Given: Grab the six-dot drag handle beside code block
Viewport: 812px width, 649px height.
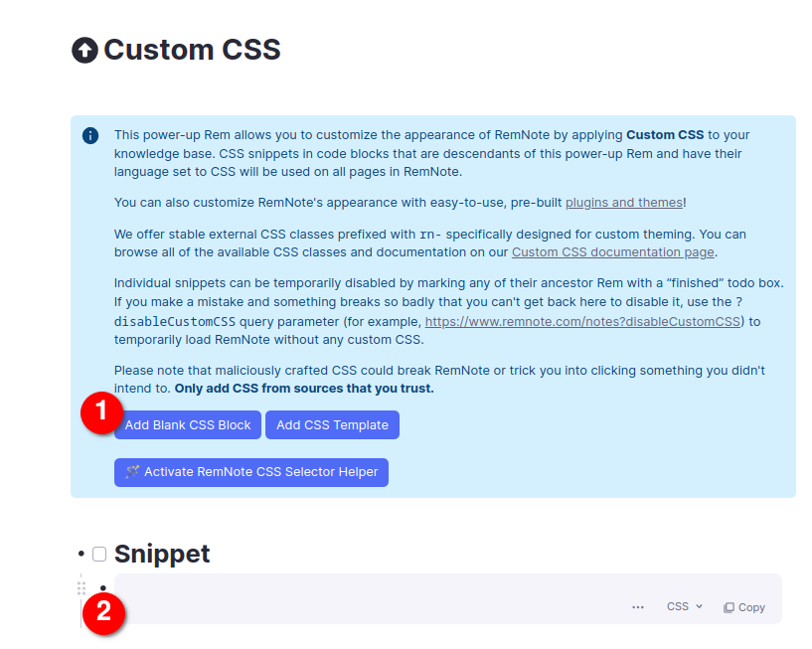Looking at the screenshot, I should [81, 588].
